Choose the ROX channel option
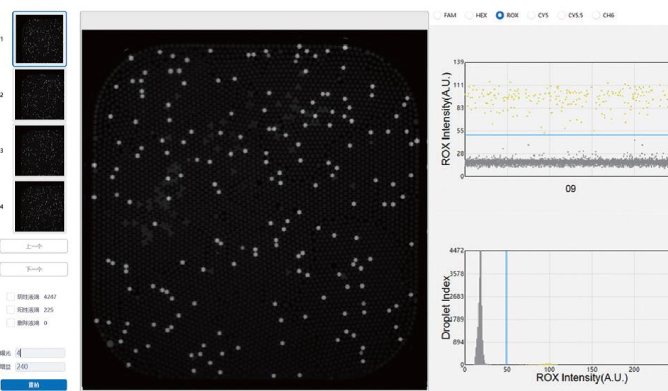 (500, 15)
